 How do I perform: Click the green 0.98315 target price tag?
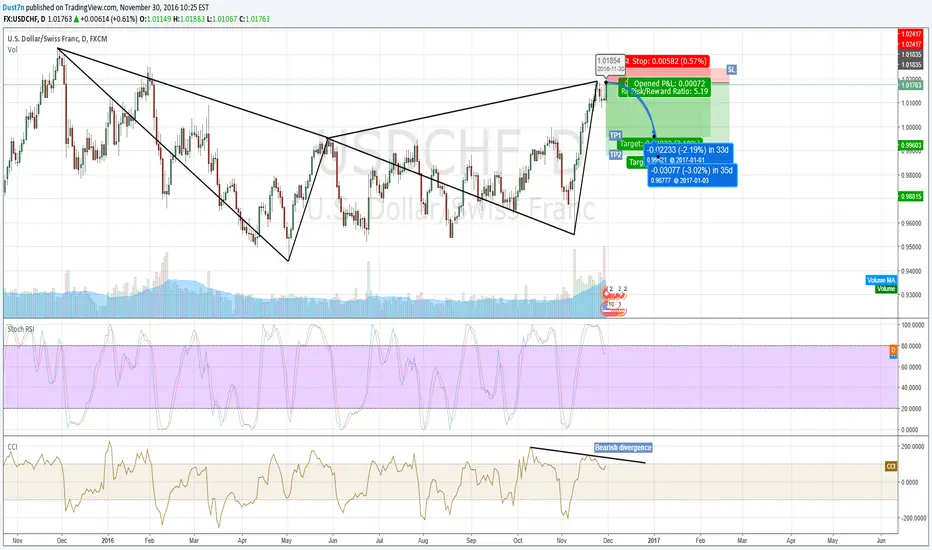click(911, 196)
